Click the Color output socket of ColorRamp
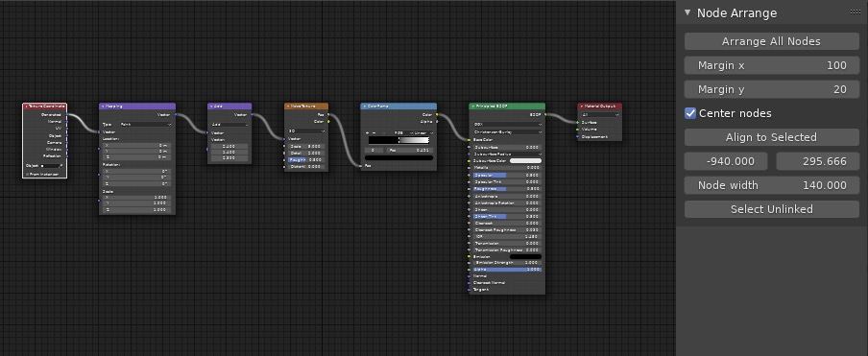Image resolution: width=868 pixels, height=356 pixels. coord(437,114)
